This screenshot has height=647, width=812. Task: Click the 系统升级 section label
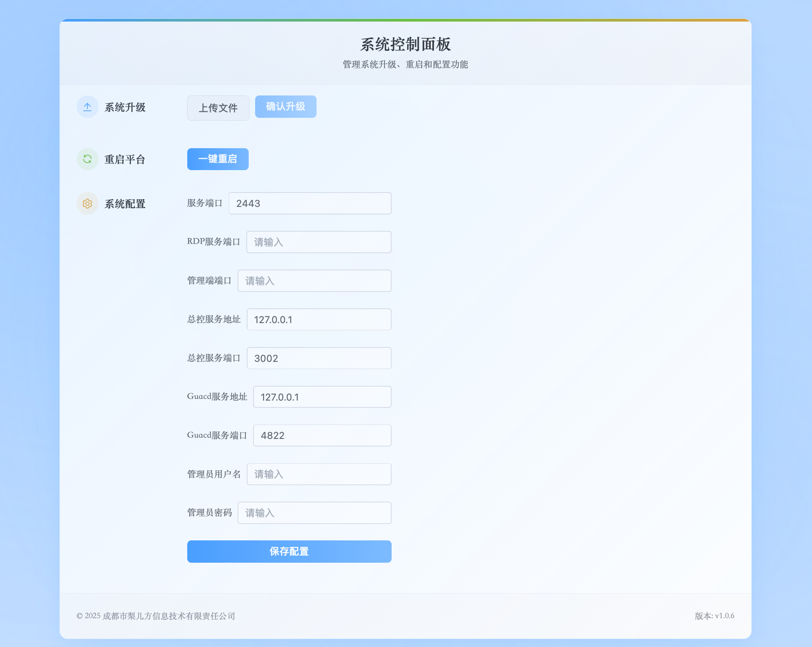[125, 107]
